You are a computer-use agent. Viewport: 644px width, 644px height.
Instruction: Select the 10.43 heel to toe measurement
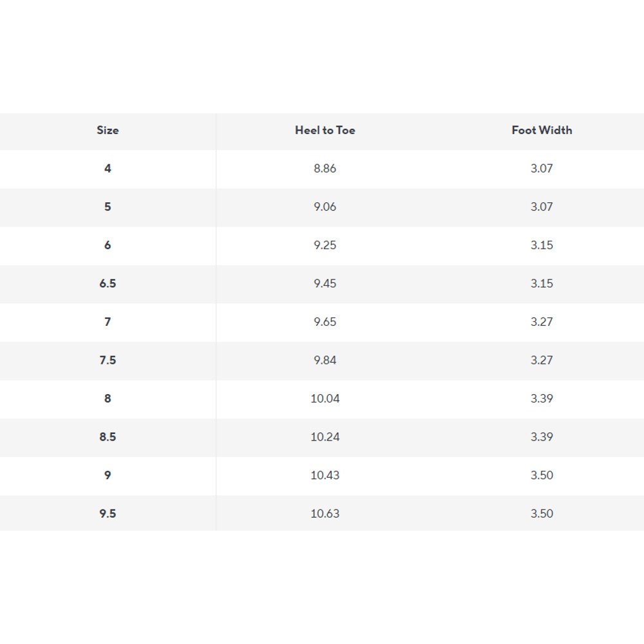click(325, 475)
